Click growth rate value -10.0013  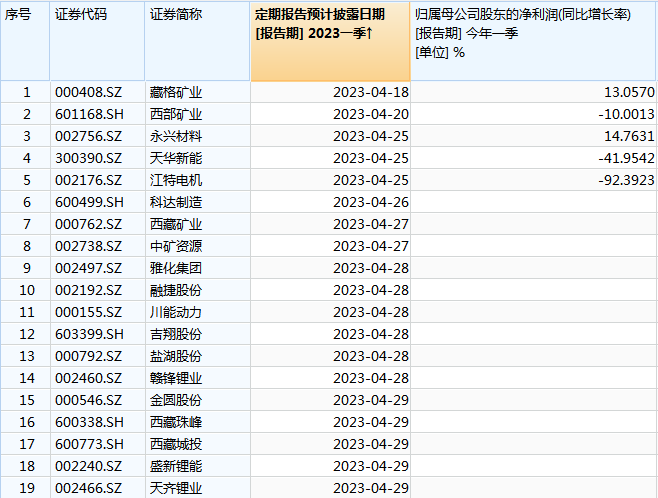coord(626,114)
